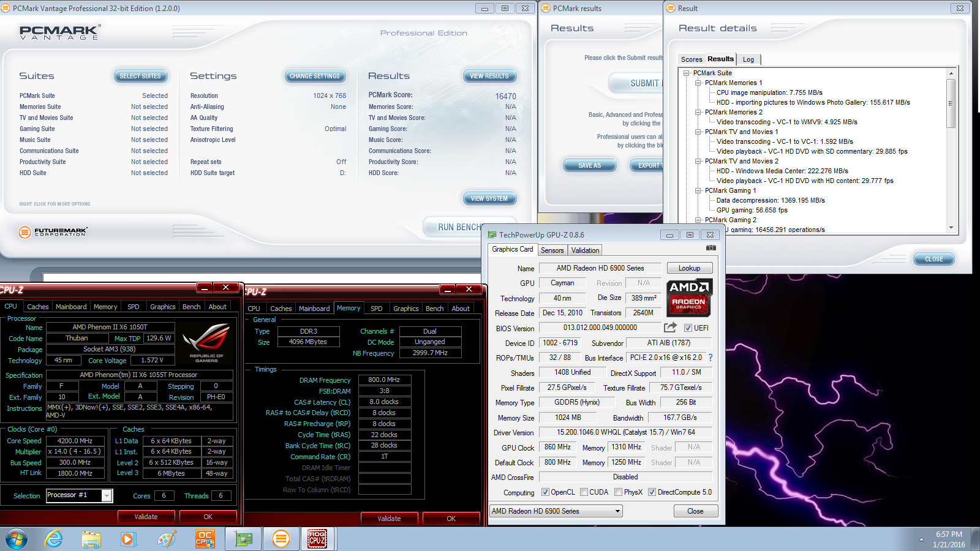The width and height of the screenshot is (980, 551).
Task: Click the Close button in Result details window
Action: pos(934,259)
